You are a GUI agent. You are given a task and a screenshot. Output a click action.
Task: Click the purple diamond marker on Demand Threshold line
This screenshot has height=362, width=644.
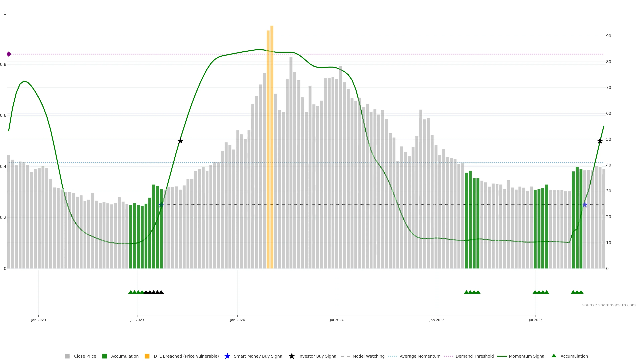click(9, 54)
